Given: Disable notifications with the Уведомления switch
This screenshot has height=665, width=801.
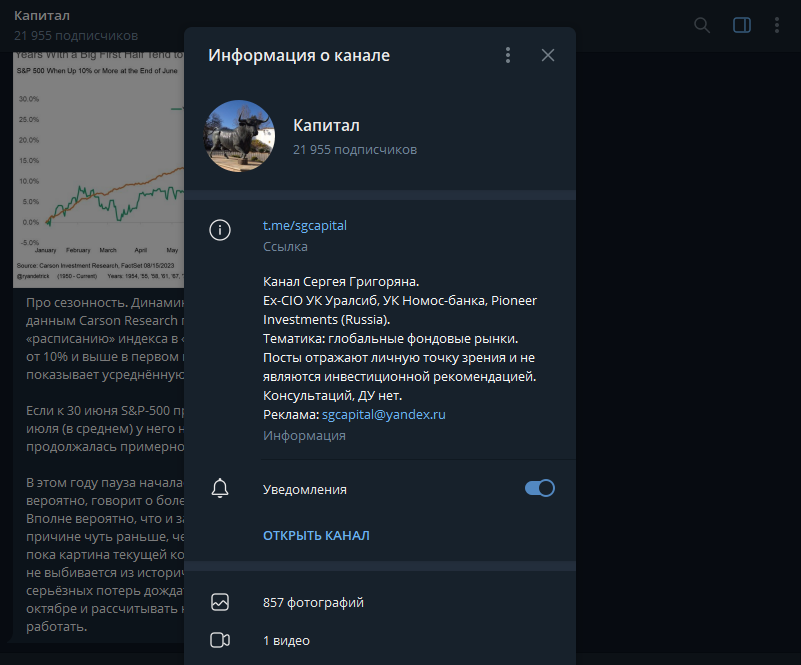Looking at the screenshot, I should [539, 488].
